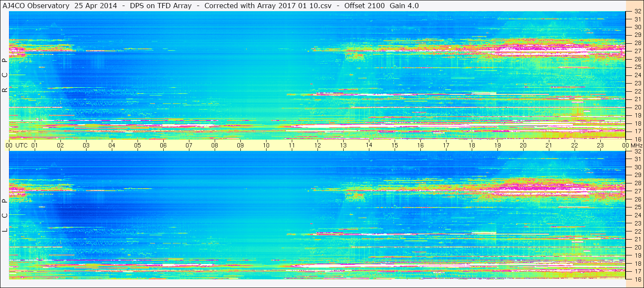
Task: Select the 11 hour mark on time axis
Action: pyautogui.click(x=292, y=145)
